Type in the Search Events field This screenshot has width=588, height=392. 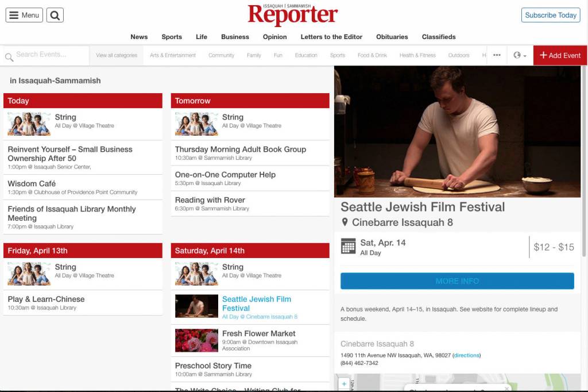coord(51,55)
